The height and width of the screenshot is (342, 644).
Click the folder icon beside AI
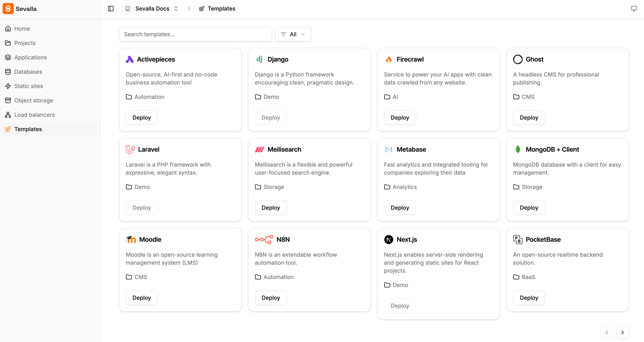click(387, 97)
